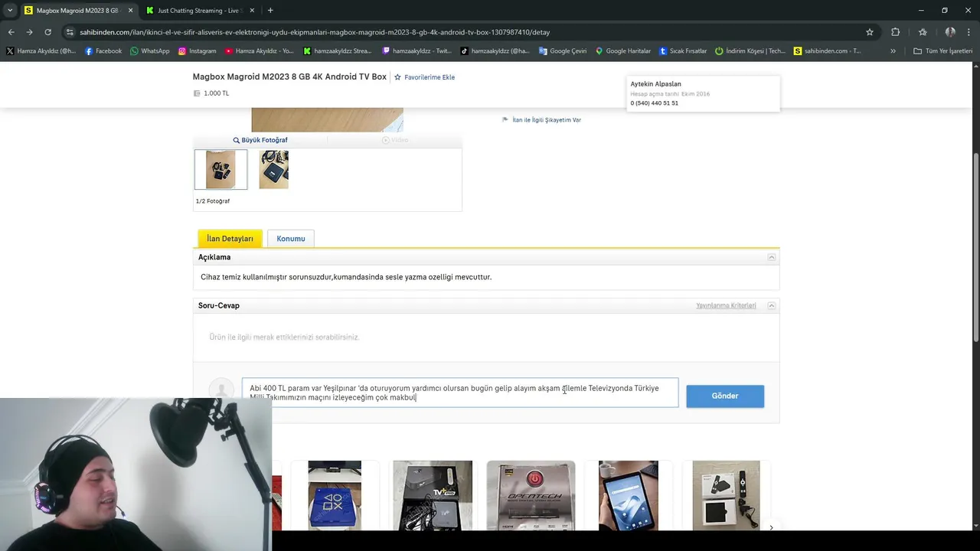Send the question with Gönder button
Viewport: 980px width, 551px height.
pyautogui.click(x=725, y=396)
